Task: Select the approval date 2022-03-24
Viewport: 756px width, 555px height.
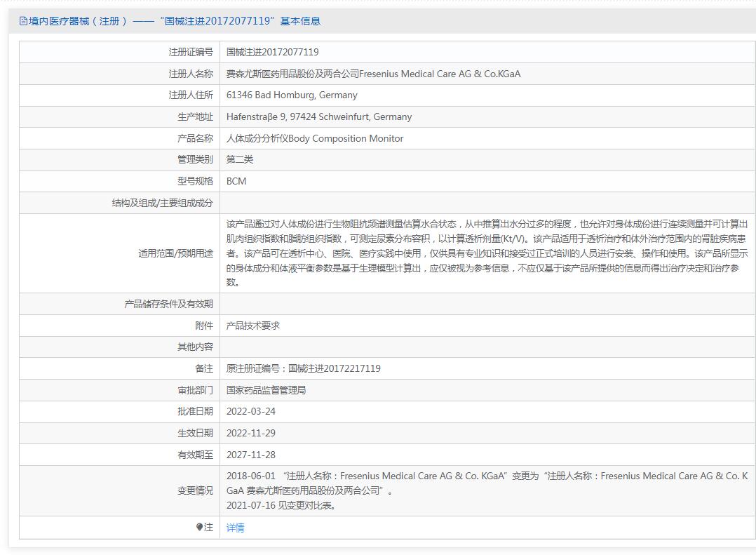Action: pyautogui.click(x=251, y=411)
